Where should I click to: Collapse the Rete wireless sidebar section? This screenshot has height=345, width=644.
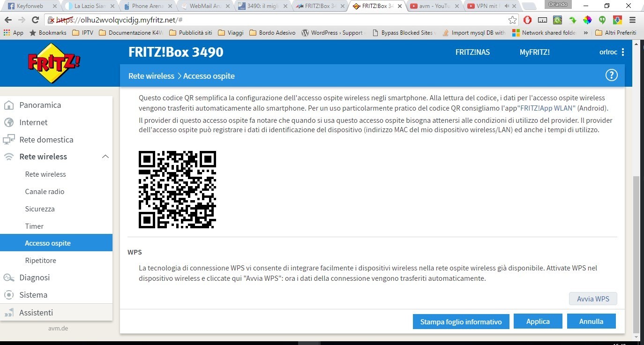point(105,157)
